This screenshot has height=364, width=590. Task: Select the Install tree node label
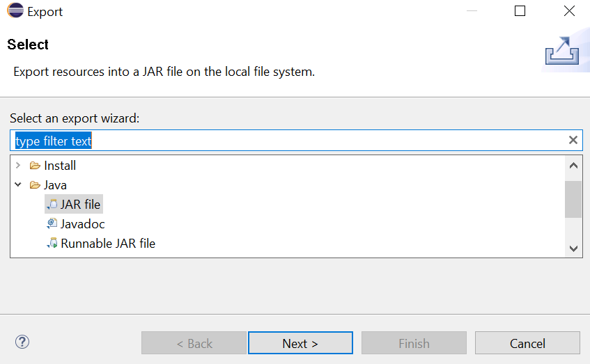click(x=60, y=166)
